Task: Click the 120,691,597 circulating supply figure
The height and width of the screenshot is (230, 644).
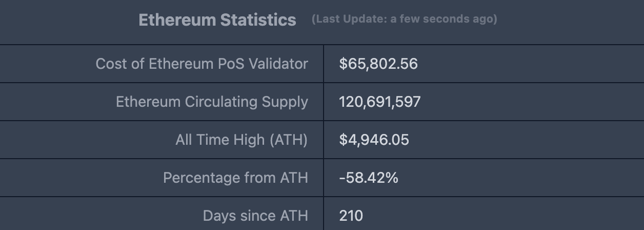Action: 379,102
